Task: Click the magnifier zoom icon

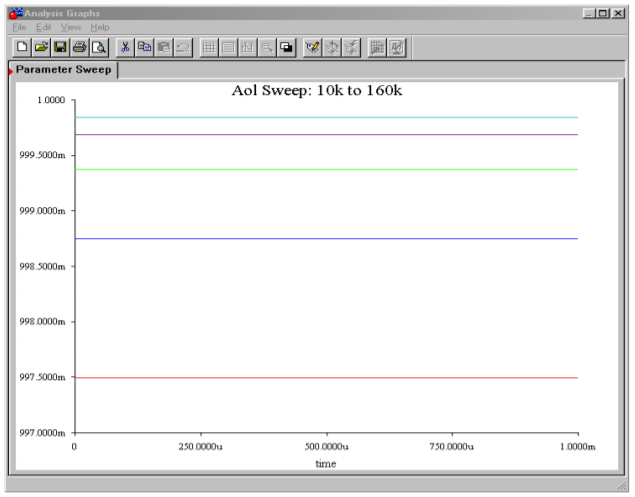Action: [264, 47]
